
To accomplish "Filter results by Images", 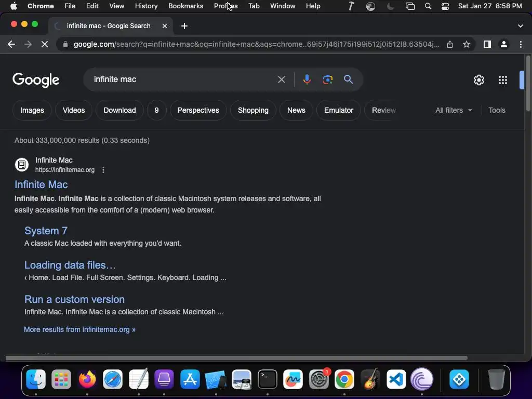I will pos(32,110).
